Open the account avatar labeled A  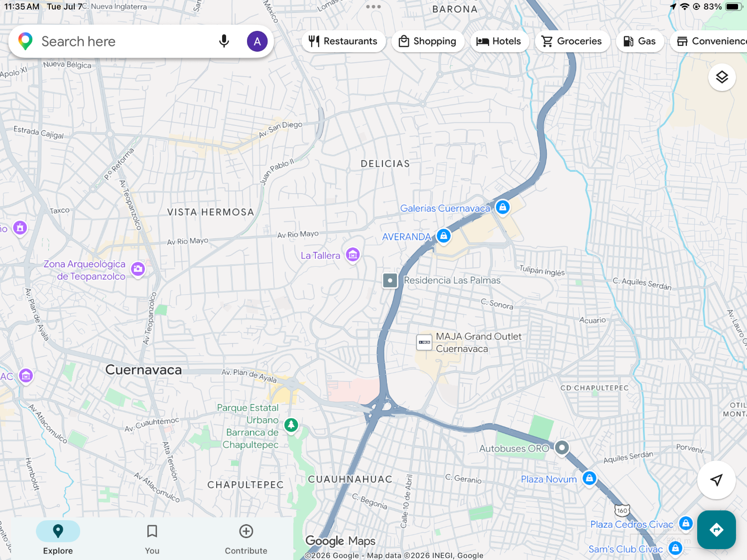(257, 41)
